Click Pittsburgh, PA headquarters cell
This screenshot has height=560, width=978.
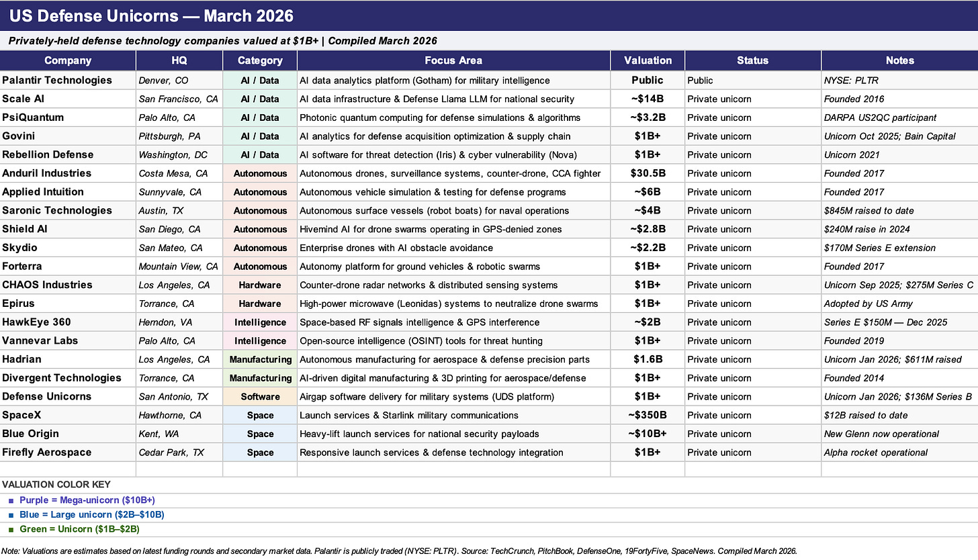pos(179,136)
